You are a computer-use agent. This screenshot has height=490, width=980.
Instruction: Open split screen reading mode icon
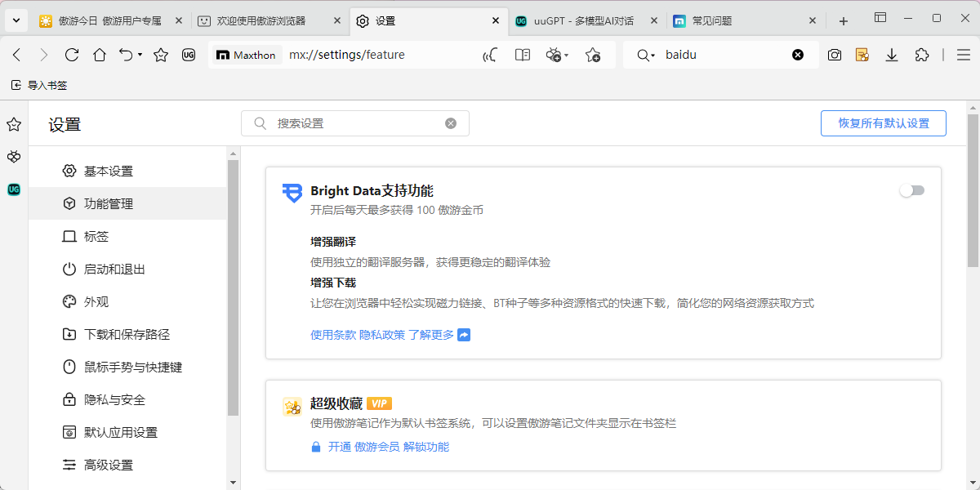522,55
